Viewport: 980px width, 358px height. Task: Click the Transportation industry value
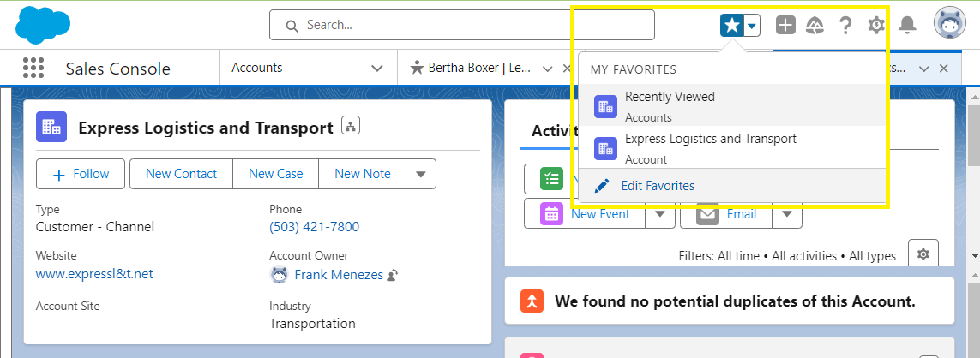click(312, 324)
